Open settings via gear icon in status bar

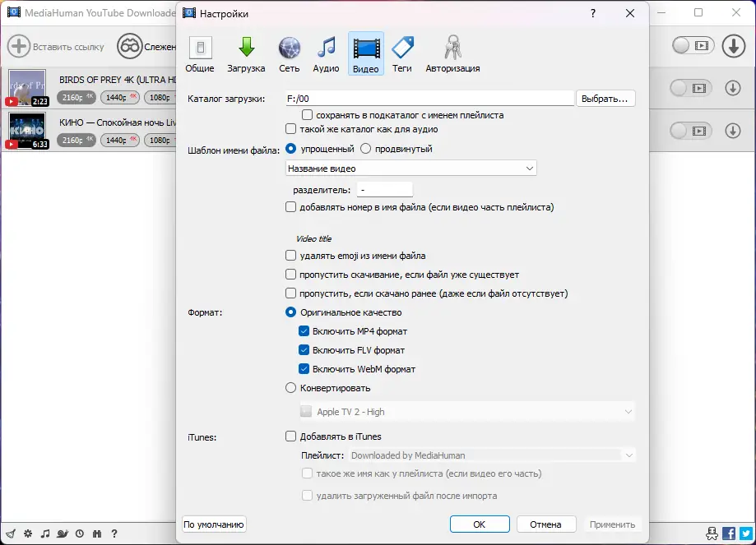(28, 533)
